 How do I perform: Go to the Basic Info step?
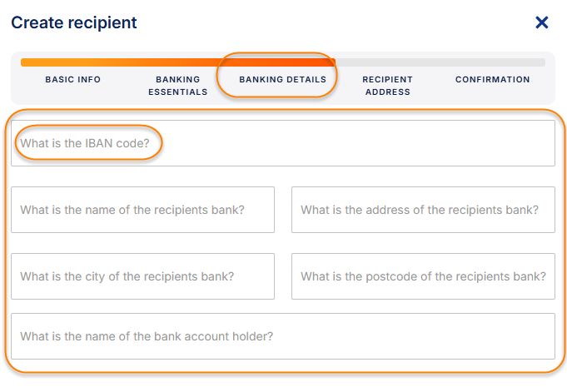(73, 80)
